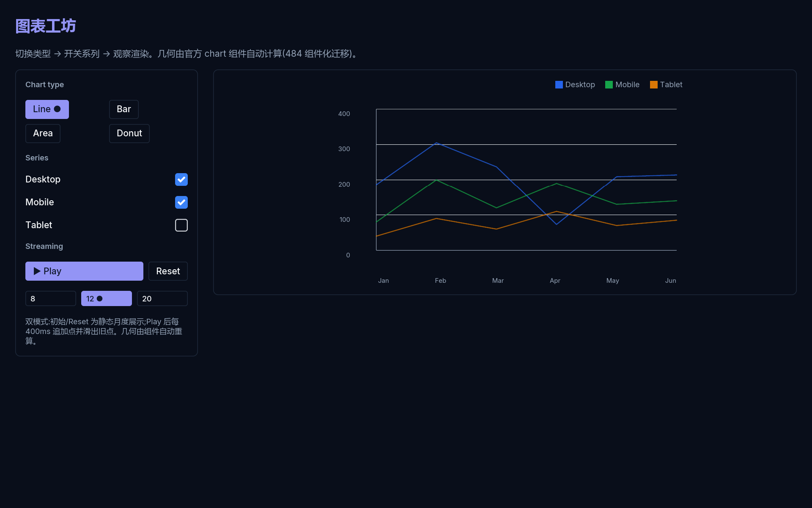The image size is (812, 508).
Task: Click the Jan axis label
Action: 384,281
